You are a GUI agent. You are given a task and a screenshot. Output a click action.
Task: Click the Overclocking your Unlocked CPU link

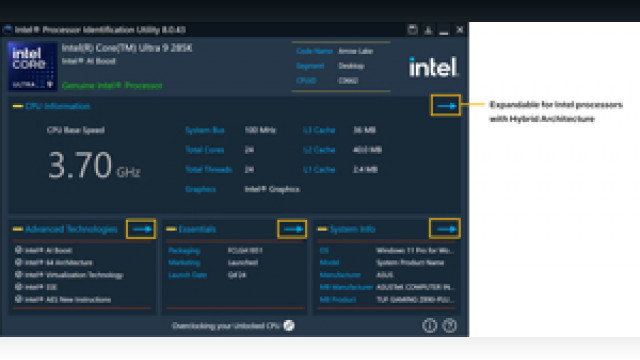click(x=226, y=326)
